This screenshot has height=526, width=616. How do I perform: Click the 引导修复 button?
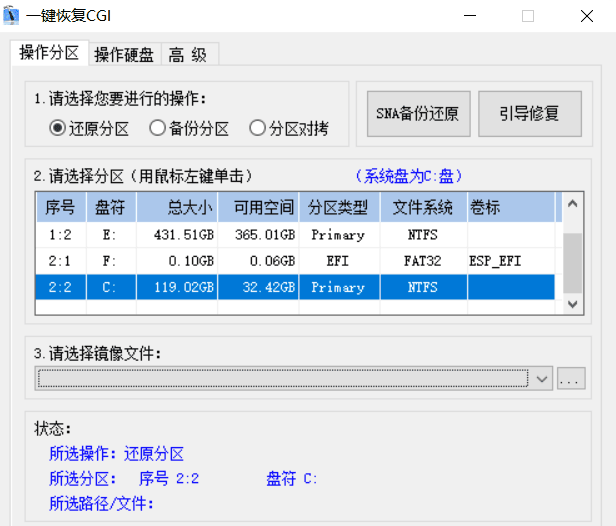pos(530,114)
